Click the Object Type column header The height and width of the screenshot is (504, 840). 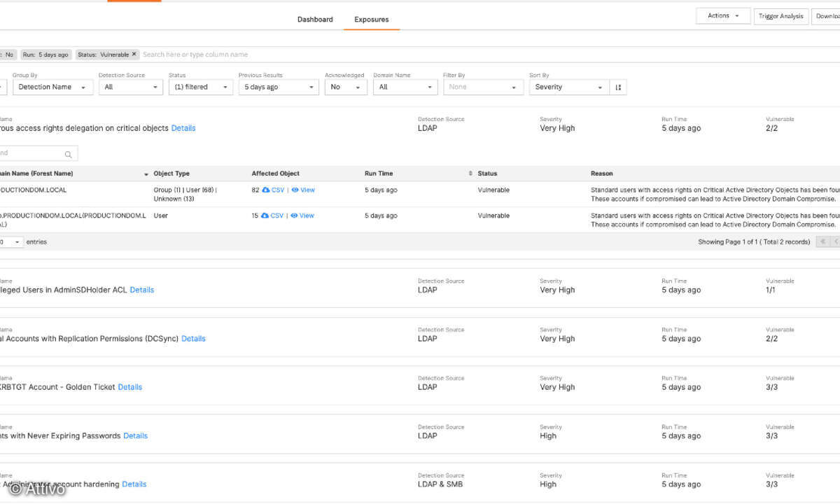point(171,174)
